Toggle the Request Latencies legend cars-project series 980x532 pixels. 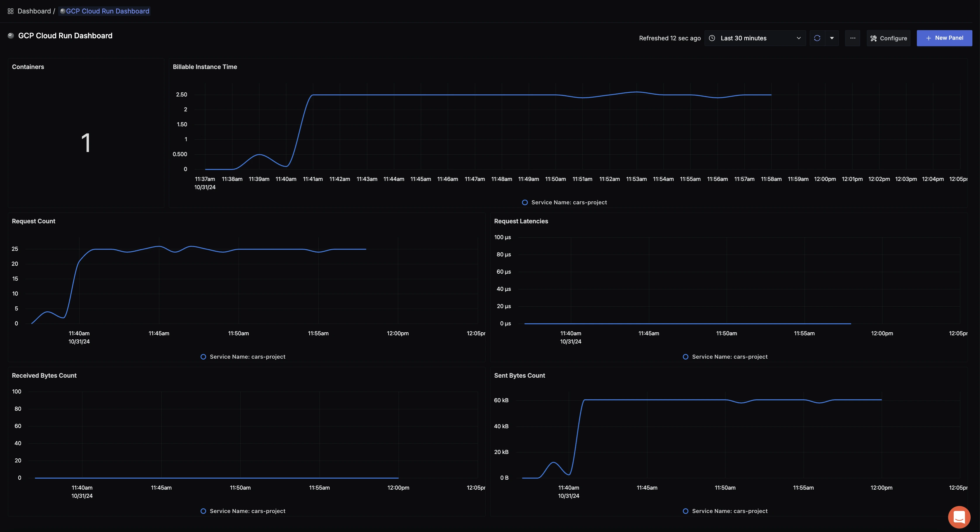725,357
